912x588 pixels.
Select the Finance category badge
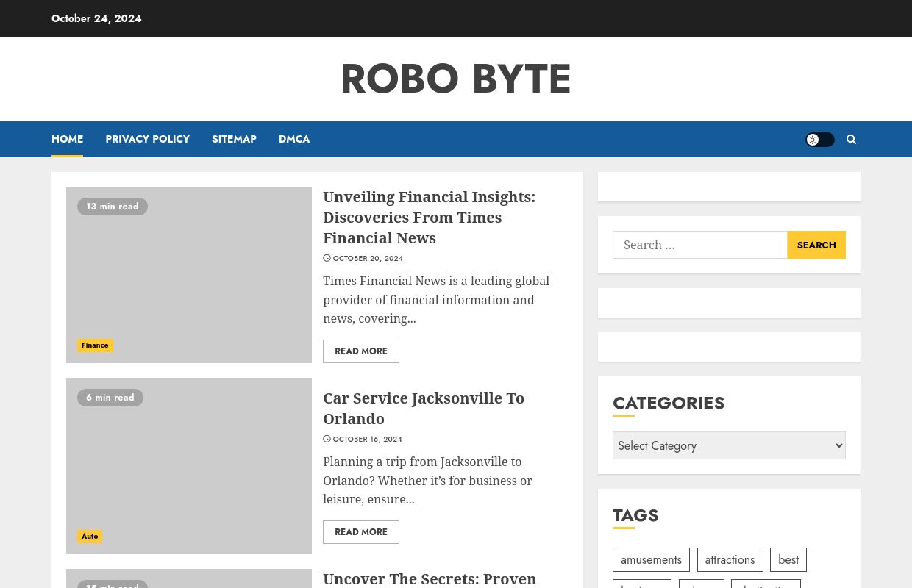pos(95,345)
